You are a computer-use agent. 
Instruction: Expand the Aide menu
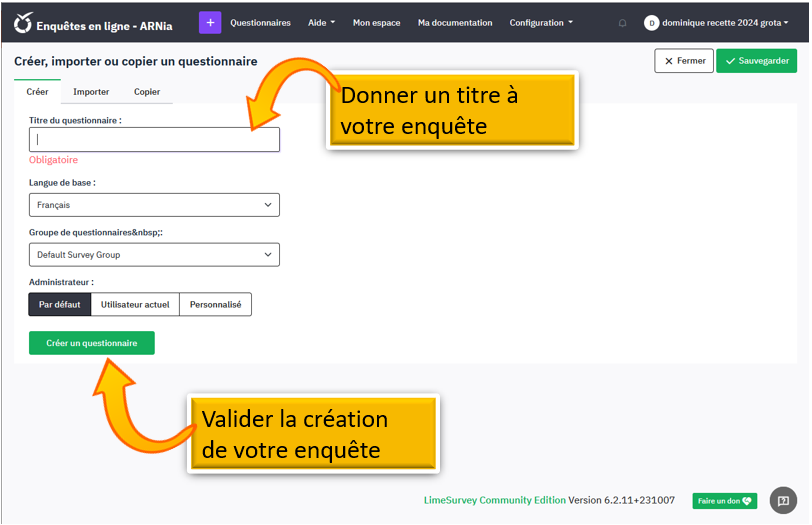point(321,23)
